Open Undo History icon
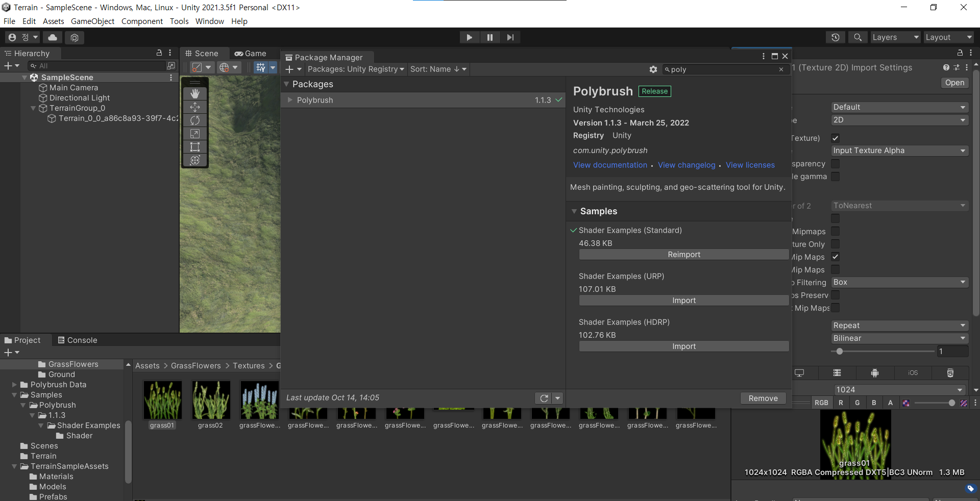 (835, 37)
